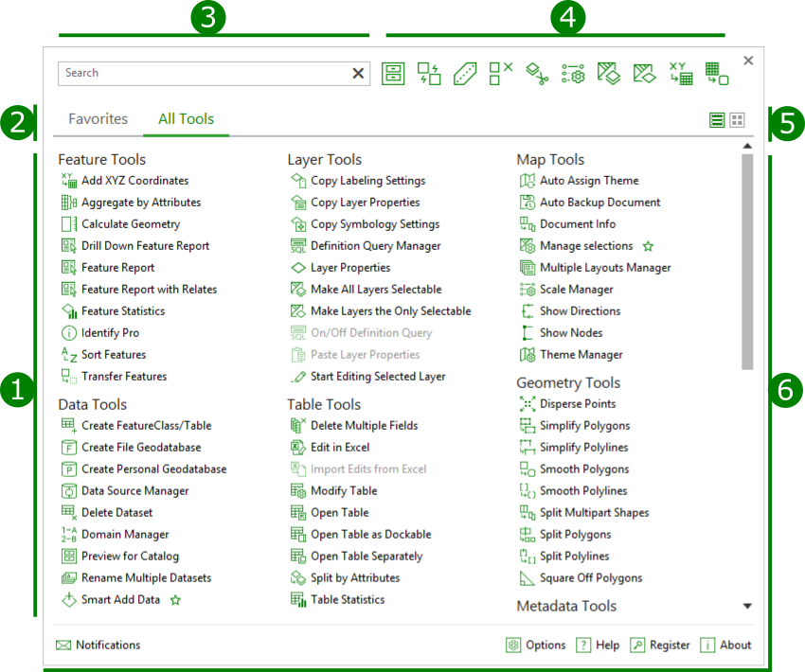This screenshot has height=672, width=805.
Task: Click the table export toolbar icon
Action: pos(717,74)
